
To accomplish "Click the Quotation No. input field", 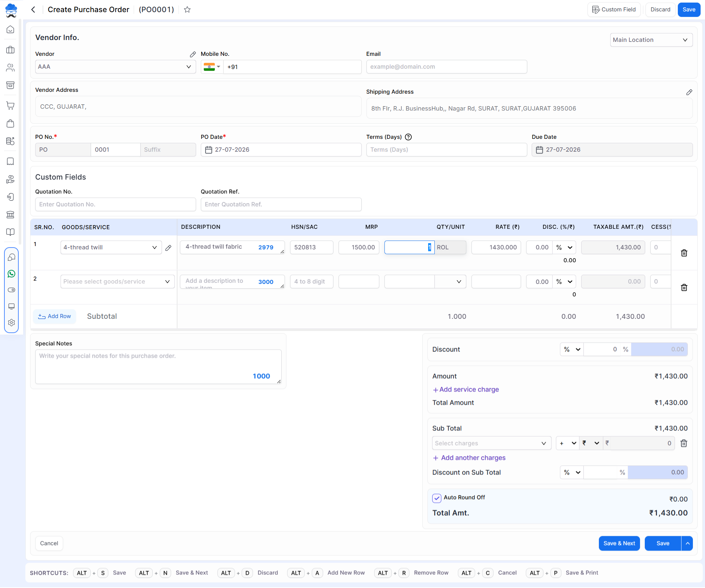I will pyautogui.click(x=115, y=205).
